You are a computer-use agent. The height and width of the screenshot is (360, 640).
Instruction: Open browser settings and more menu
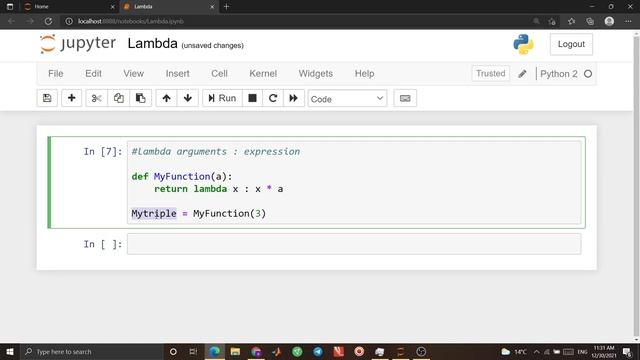coord(628,21)
